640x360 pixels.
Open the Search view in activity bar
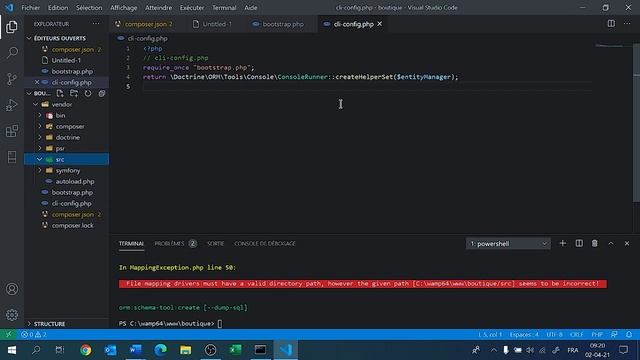(12, 53)
